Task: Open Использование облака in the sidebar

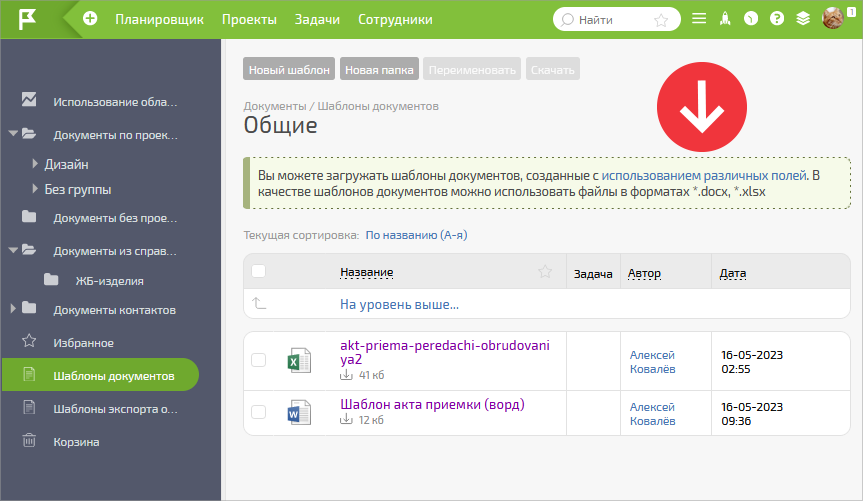Action: pos(115,102)
